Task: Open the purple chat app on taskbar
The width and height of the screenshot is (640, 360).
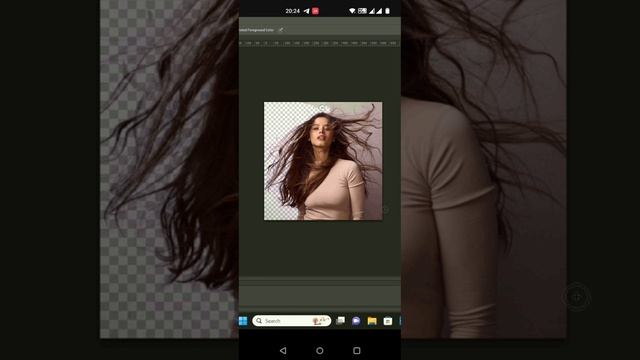Action: coord(356,321)
